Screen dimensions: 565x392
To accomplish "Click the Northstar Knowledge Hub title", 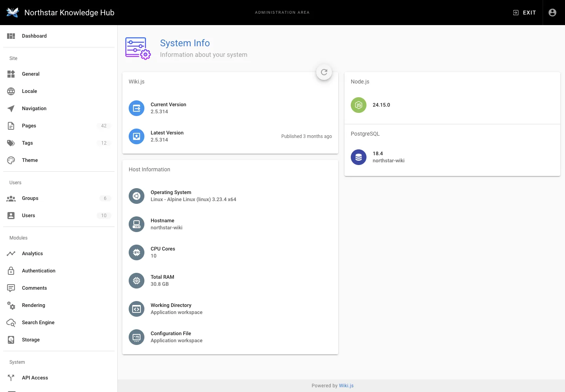I will [69, 13].
